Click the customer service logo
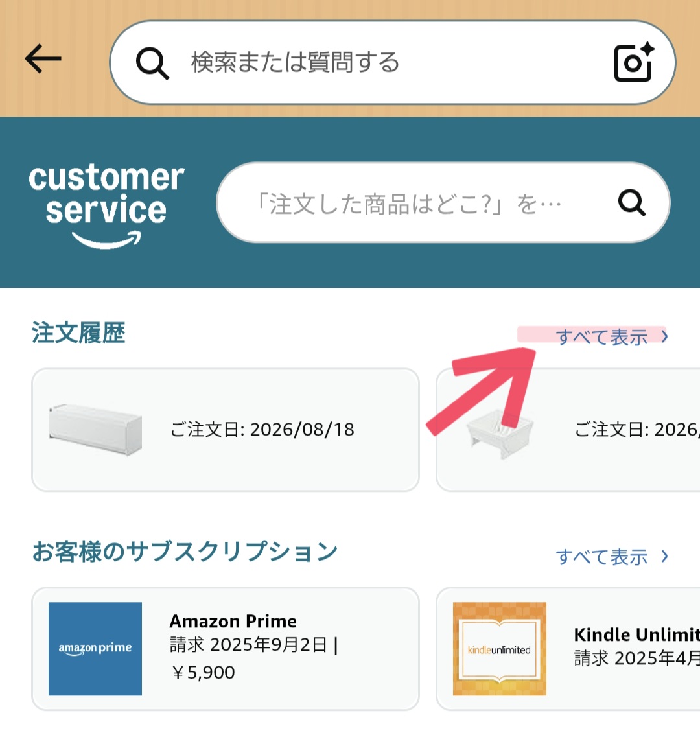Viewport: 700px width, 733px height. (x=106, y=205)
